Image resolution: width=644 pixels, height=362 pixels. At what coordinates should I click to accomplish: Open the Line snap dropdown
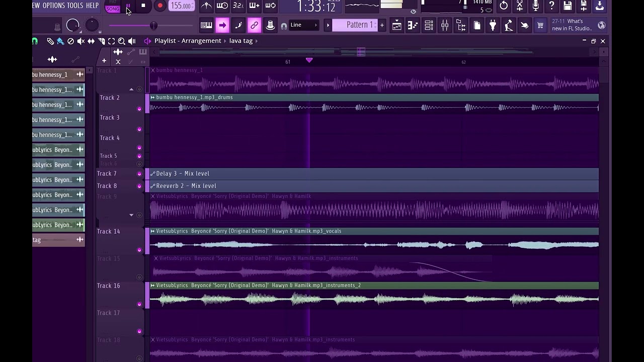[304, 25]
